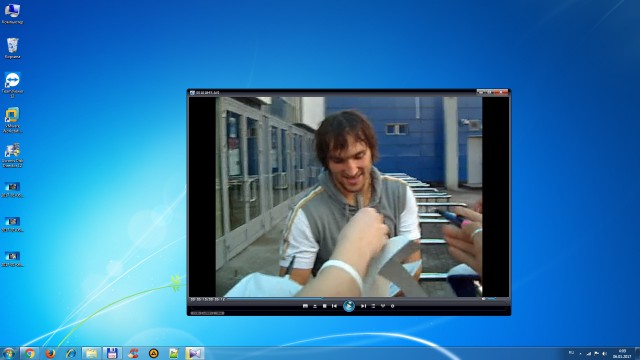Screen dimensions: 640x360
Task: Open the File Explorer folder taskbar icon
Action: pyautogui.click(x=91, y=353)
